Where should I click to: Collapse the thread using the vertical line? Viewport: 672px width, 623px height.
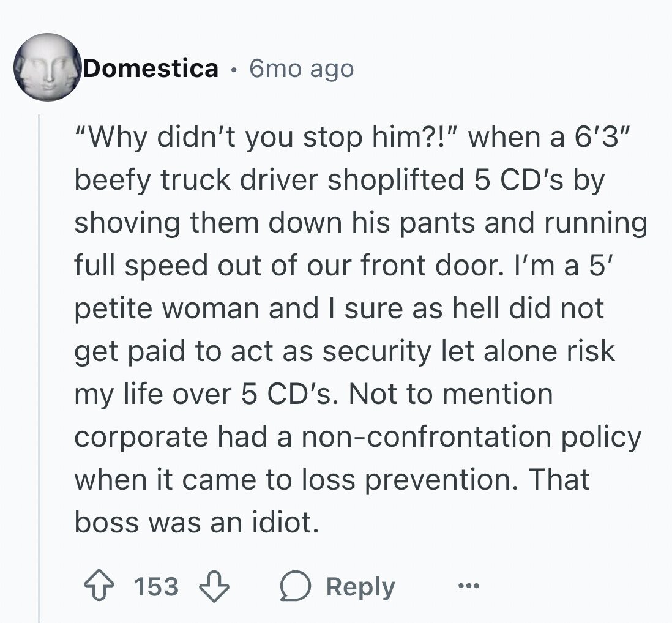39,368
